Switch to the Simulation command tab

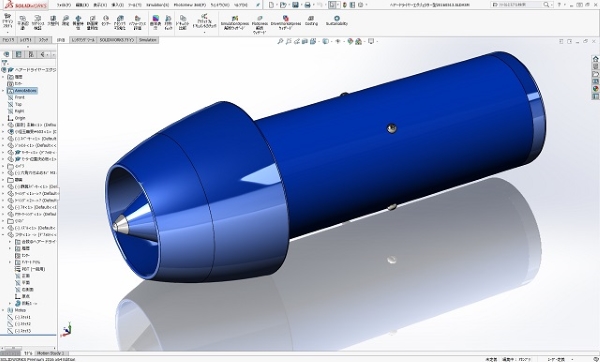tap(147, 40)
